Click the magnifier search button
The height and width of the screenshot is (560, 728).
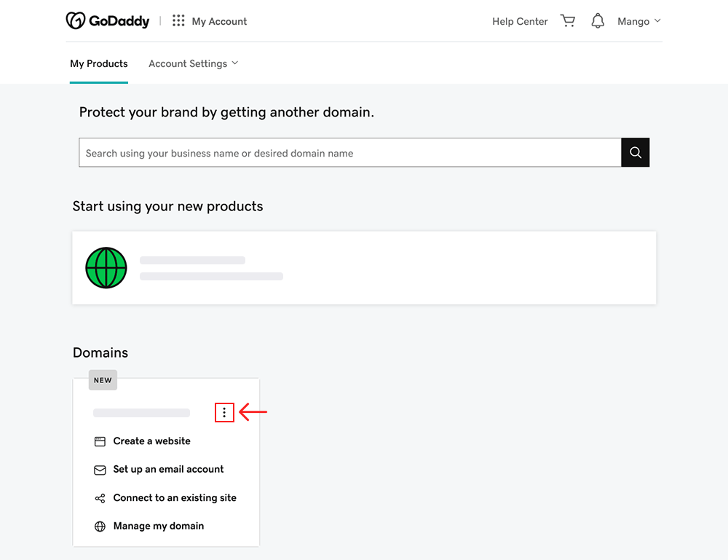635,152
